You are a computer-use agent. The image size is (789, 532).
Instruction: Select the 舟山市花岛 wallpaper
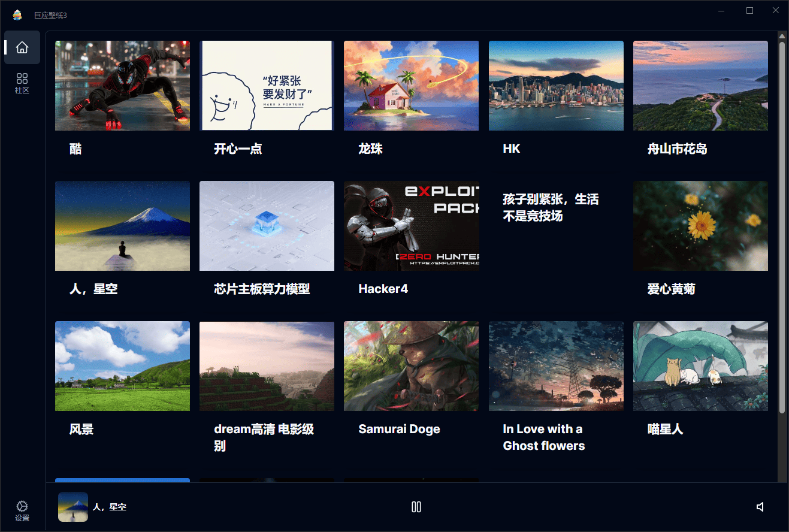click(700, 85)
